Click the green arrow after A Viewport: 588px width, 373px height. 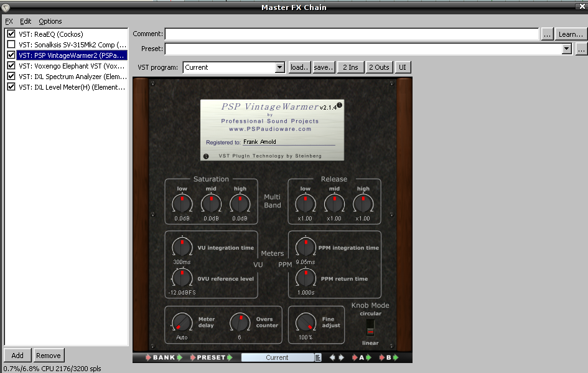368,357
